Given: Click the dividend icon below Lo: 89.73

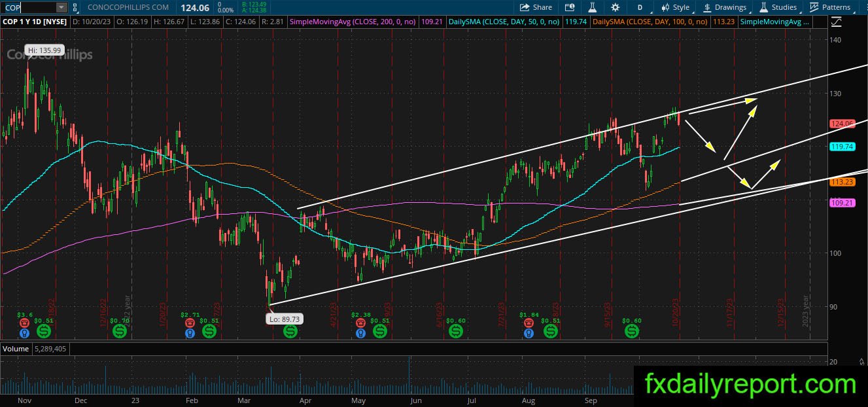Looking at the screenshot, I should 290,332.
